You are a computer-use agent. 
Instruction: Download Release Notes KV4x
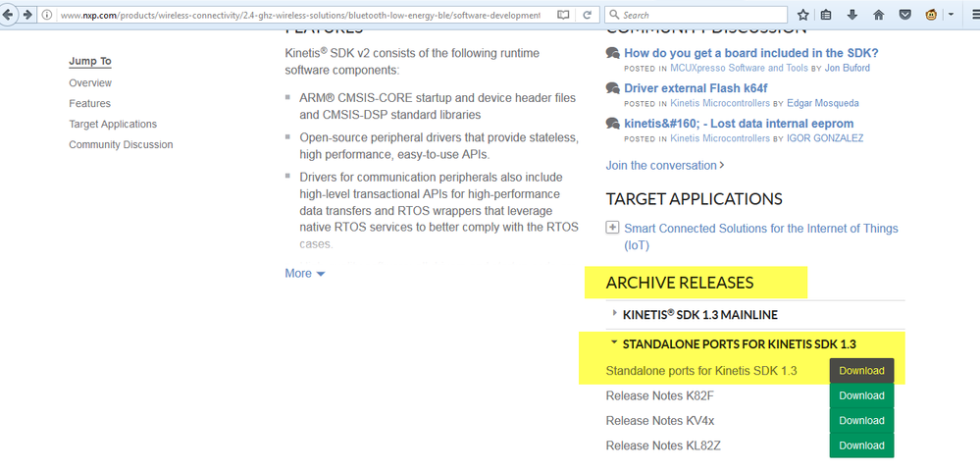(x=862, y=420)
